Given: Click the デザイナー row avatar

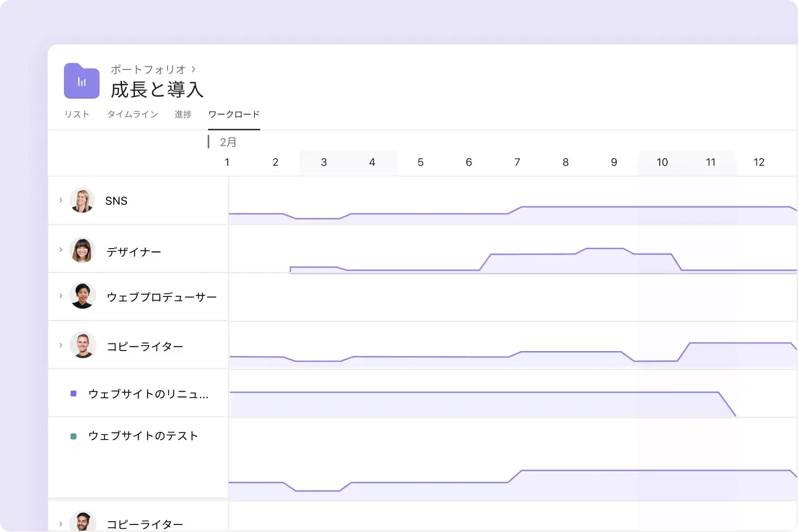Looking at the screenshot, I should [82, 250].
